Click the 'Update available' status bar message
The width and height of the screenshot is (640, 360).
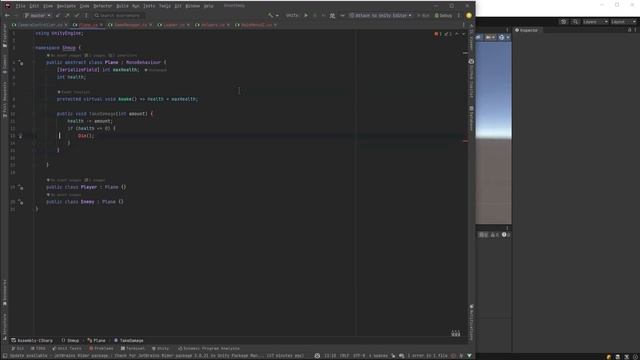click(157, 356)
